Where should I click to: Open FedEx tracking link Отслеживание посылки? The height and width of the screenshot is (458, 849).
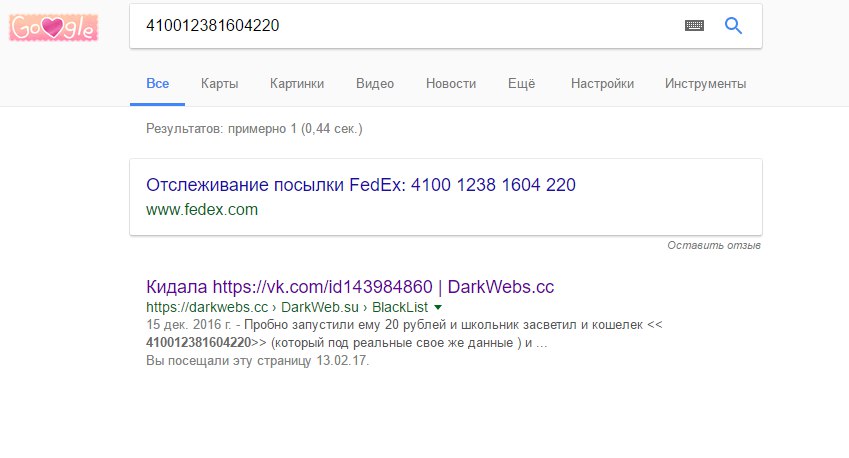tap(361, 185)
